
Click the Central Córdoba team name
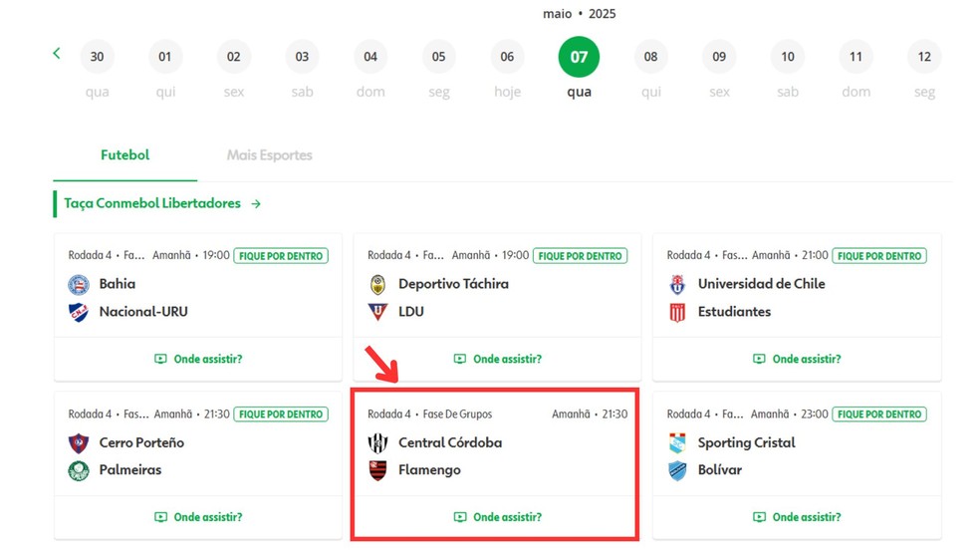(x=450, y=442)
